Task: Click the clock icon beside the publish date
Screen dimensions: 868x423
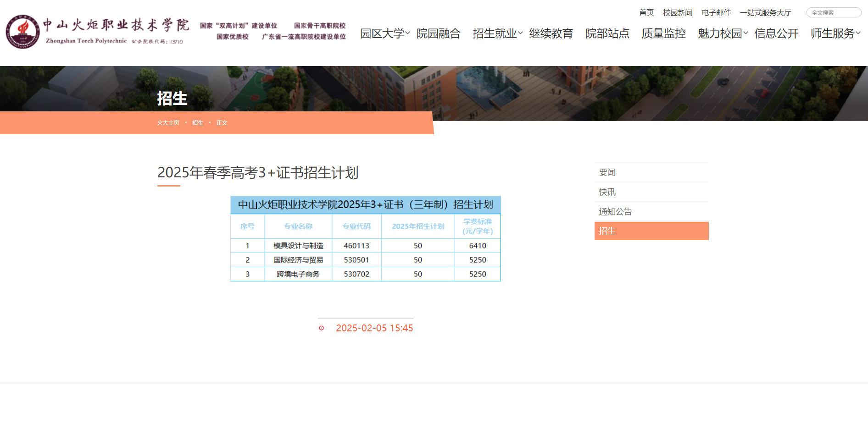Action: pos(321,328)
